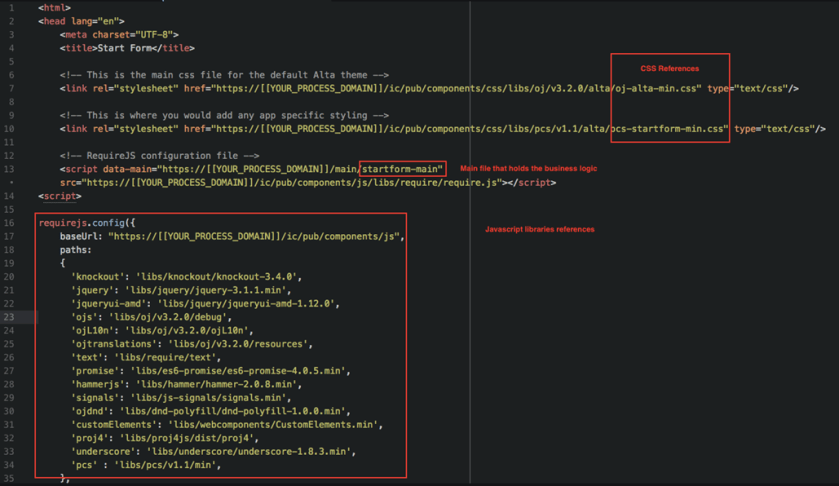Click 'Main file that holds the business logic' note
This screenshot has height=486, width=839.
click(x=528, y=169)
